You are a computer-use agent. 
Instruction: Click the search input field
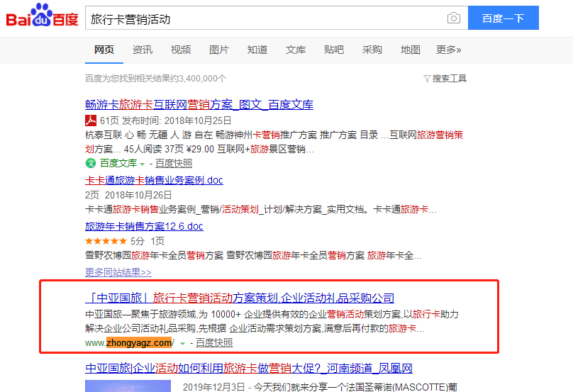(277, 18)
